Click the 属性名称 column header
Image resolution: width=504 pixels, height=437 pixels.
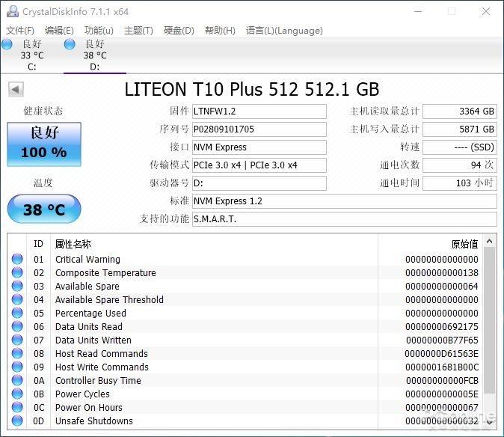click(x=73, y=244)
